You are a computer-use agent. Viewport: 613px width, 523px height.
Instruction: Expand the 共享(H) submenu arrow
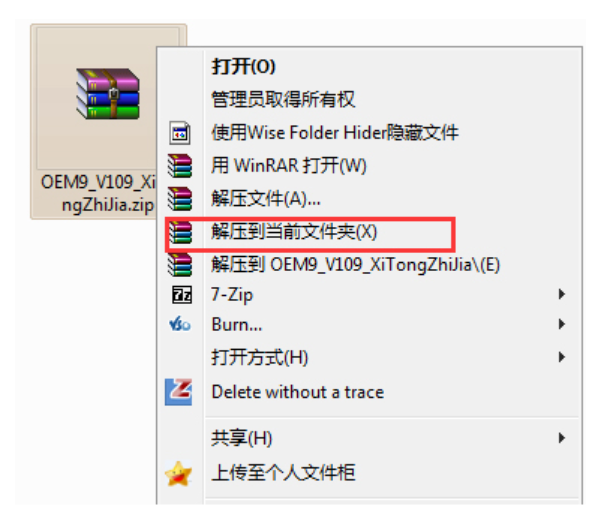coord(562,438)
